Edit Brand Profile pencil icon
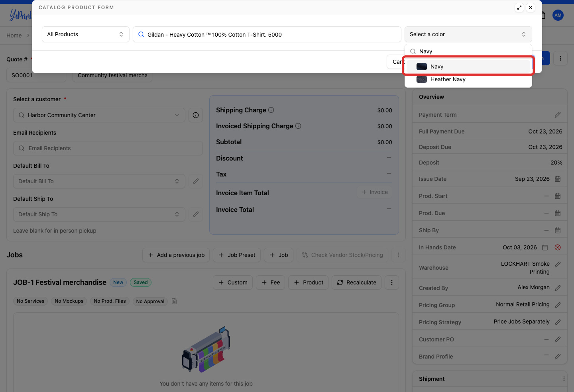Screen dimensions: 574x392 click(x=558, y=357)
